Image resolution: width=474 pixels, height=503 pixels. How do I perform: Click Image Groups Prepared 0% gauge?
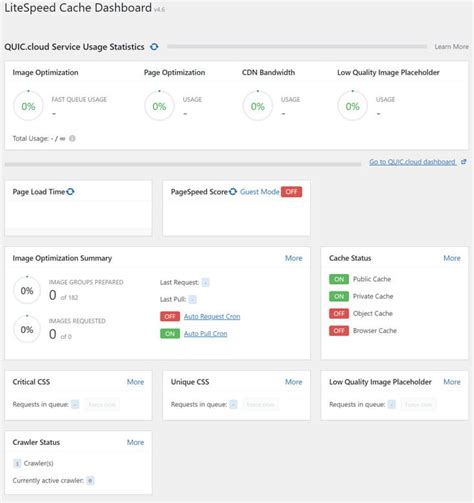[27, 290]
